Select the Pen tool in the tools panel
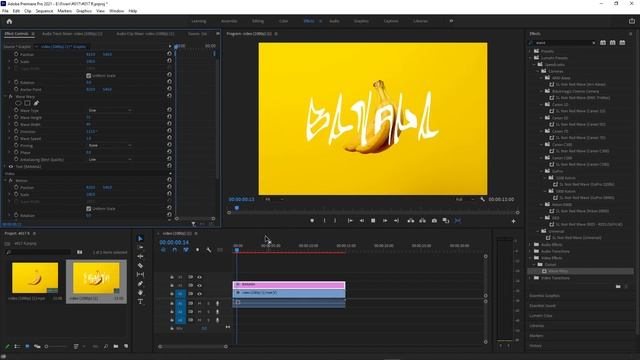This screenshot has height=360, width=640. pyautogui.click(x=140, y=284)
